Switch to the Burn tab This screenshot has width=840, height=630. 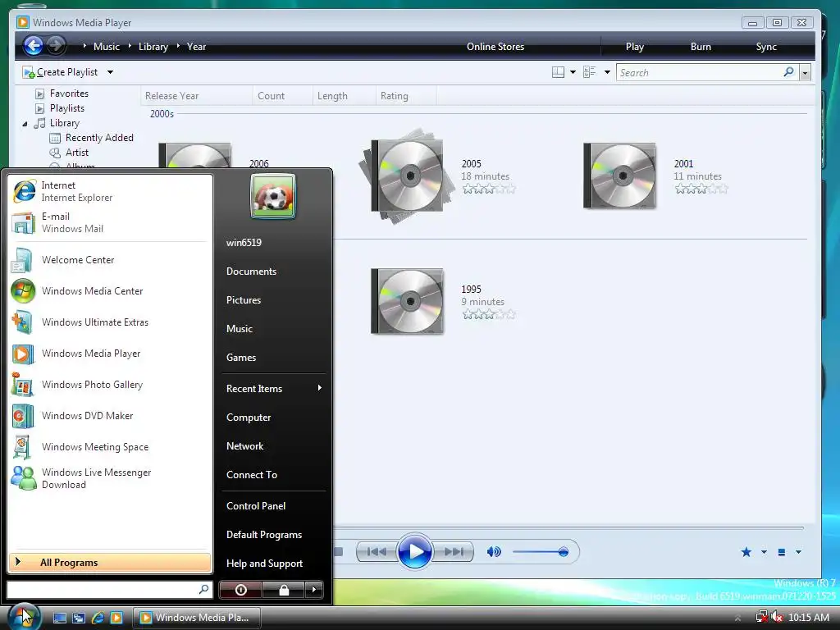coord(701,47)
